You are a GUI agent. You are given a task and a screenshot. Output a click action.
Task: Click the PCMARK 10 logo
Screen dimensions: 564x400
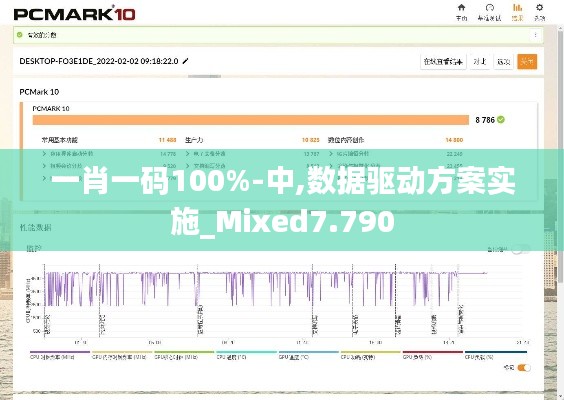point(74,14)
